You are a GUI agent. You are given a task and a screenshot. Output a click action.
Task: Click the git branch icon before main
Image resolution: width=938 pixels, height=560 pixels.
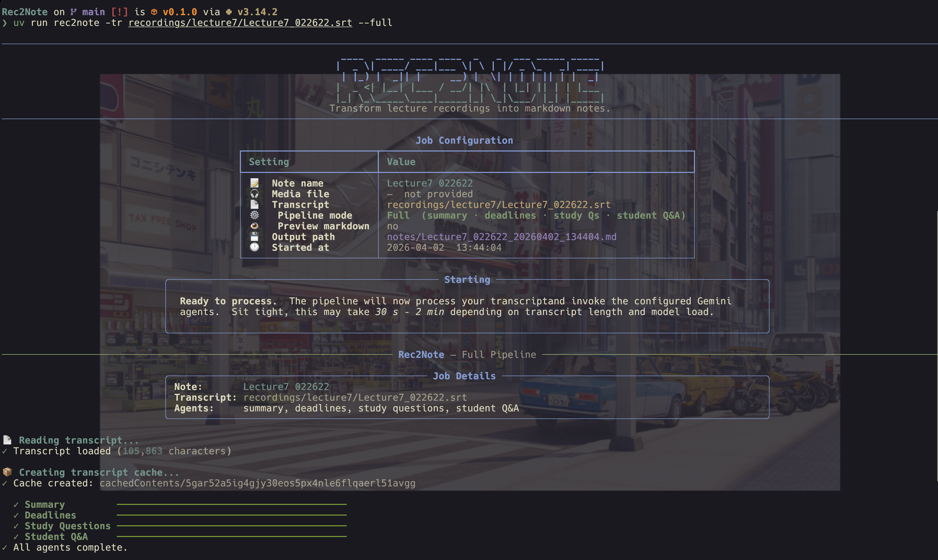coord(74,12)
